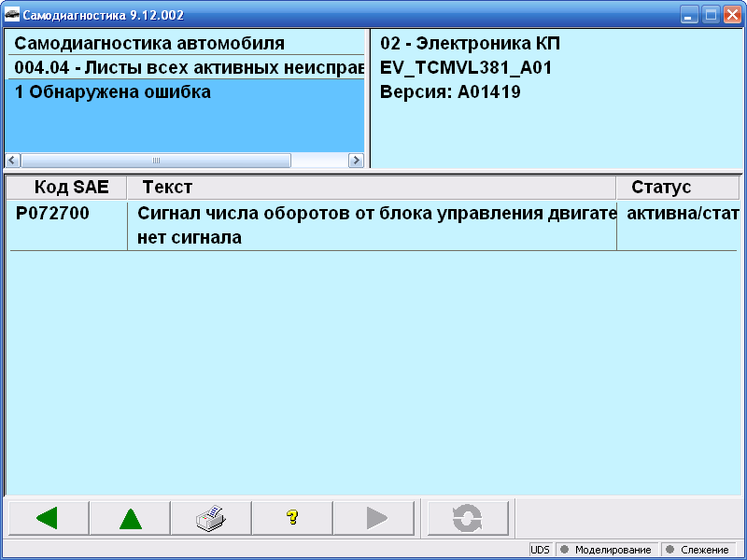The image size is (747, 560).
Task: Close the Самодиагностика window
Action: [733, 15]
